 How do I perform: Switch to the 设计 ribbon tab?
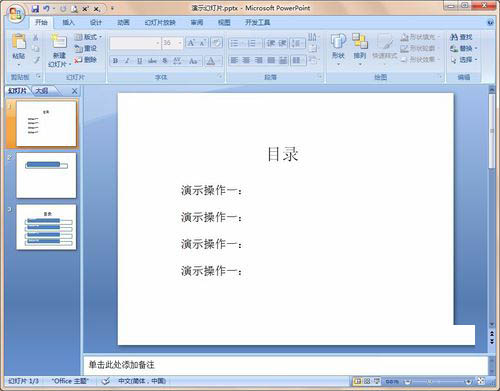[x=96, y=22]
